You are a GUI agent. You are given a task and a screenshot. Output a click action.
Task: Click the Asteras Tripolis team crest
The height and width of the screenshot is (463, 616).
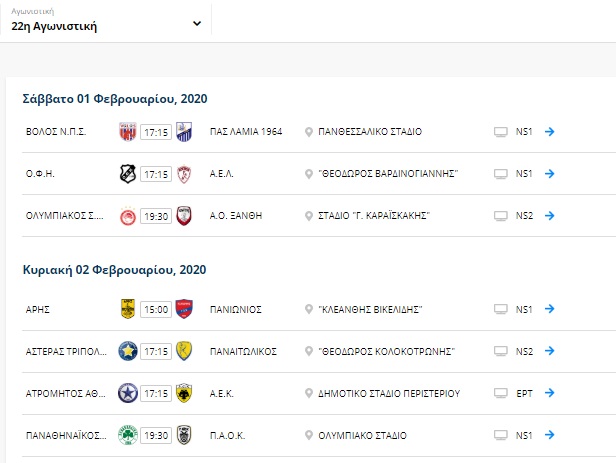127,351
